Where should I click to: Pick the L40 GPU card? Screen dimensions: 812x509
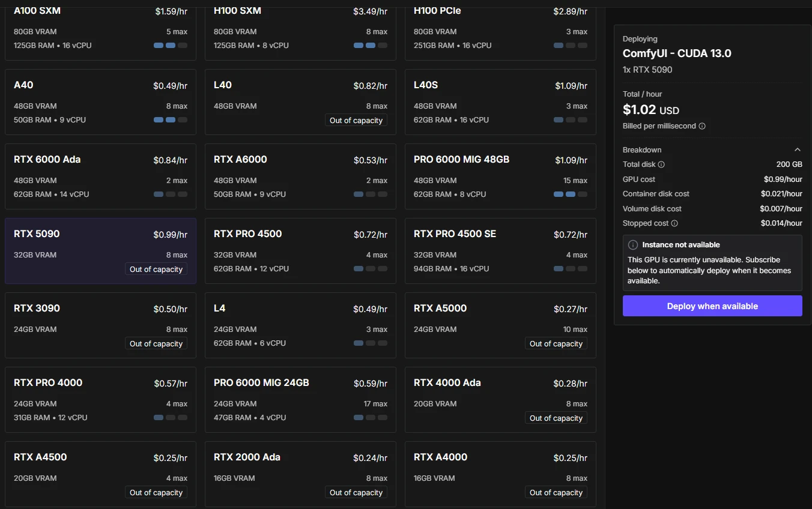click(300, 102)
